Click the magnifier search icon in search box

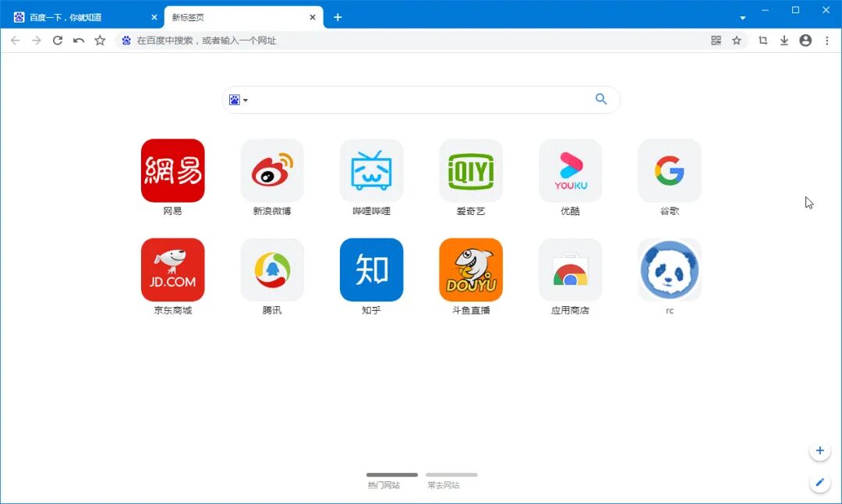[601, 99]
